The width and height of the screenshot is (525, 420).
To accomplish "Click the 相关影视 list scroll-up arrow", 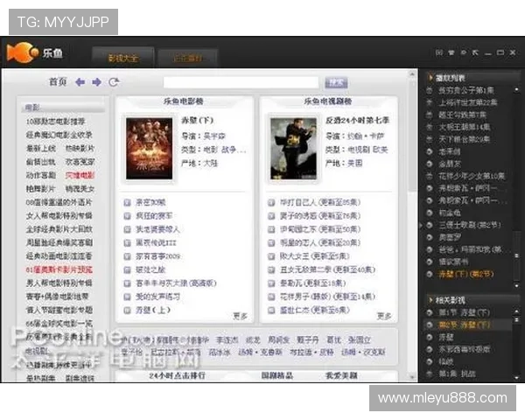I will (516, 311).
